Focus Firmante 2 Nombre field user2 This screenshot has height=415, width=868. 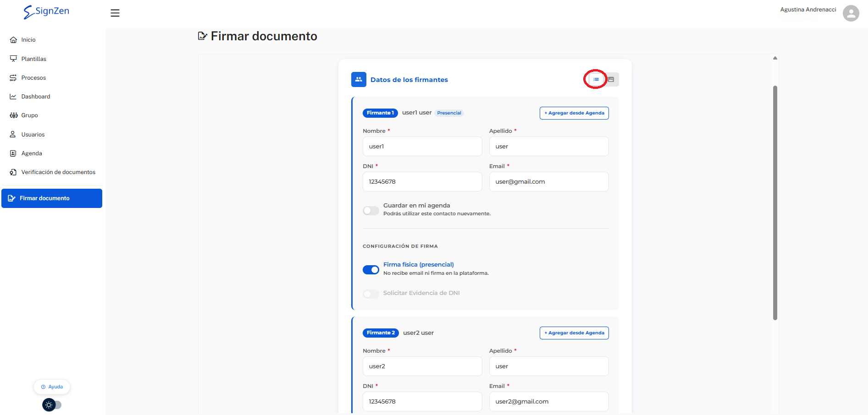(422, 366)
